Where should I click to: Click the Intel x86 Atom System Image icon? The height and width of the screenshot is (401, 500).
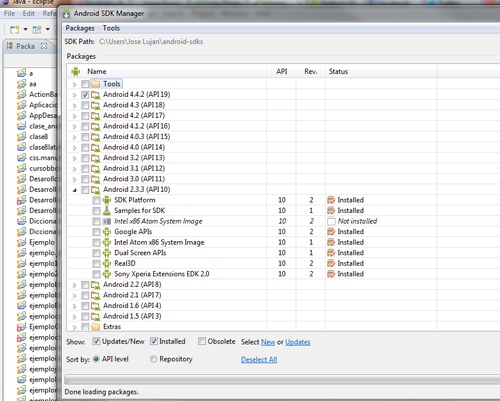coord(107,221)
